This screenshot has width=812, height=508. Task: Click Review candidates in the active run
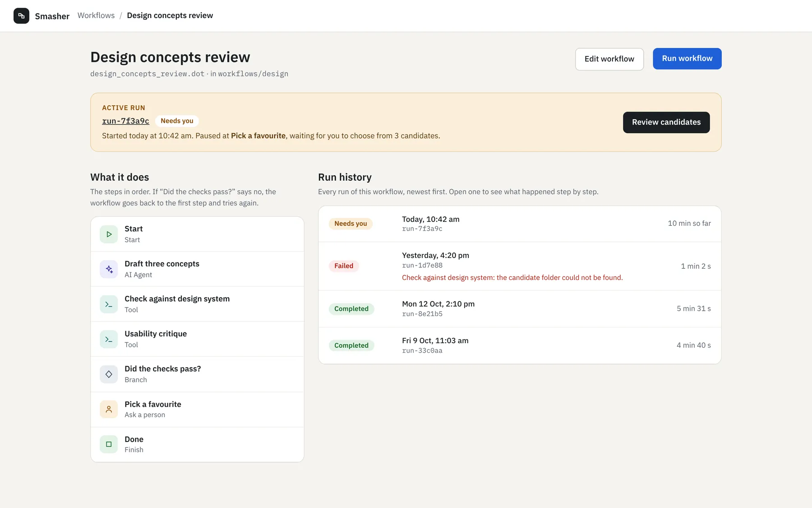pyautogui.click(x=666, y=122)
